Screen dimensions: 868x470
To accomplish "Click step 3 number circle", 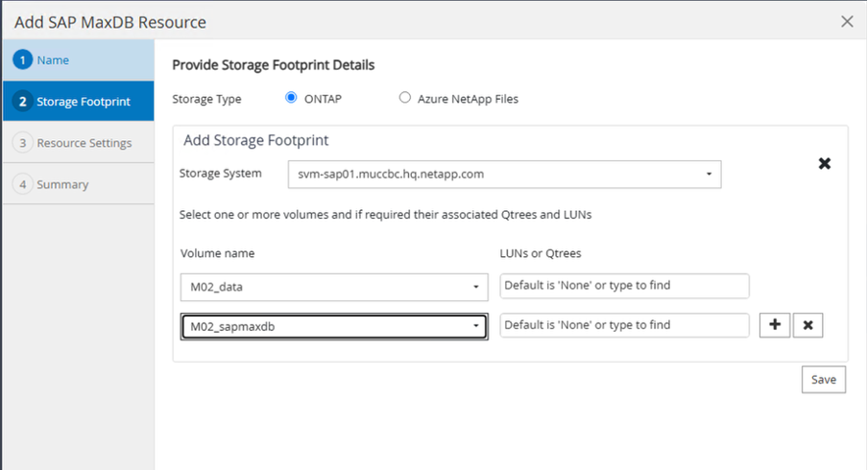I will tap(22, 143).
